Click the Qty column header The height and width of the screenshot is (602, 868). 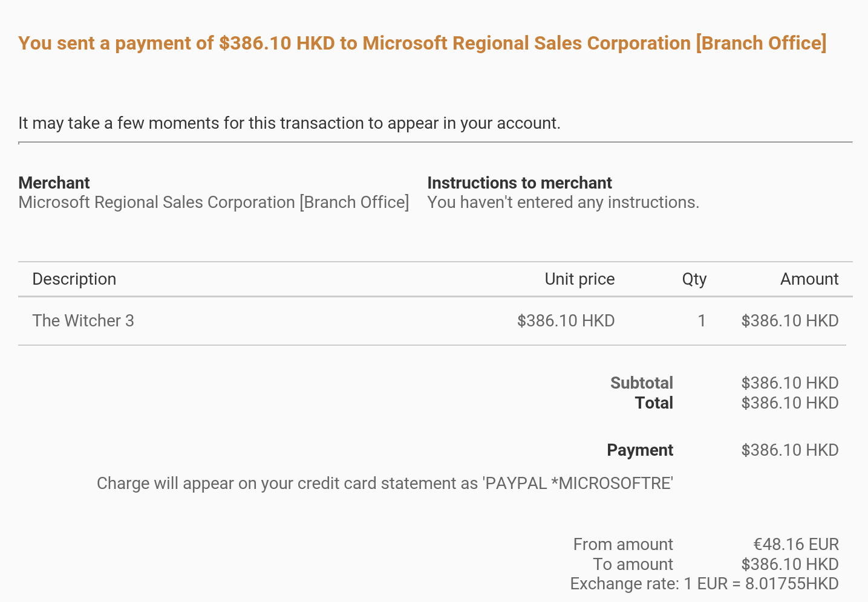[694, 279]
